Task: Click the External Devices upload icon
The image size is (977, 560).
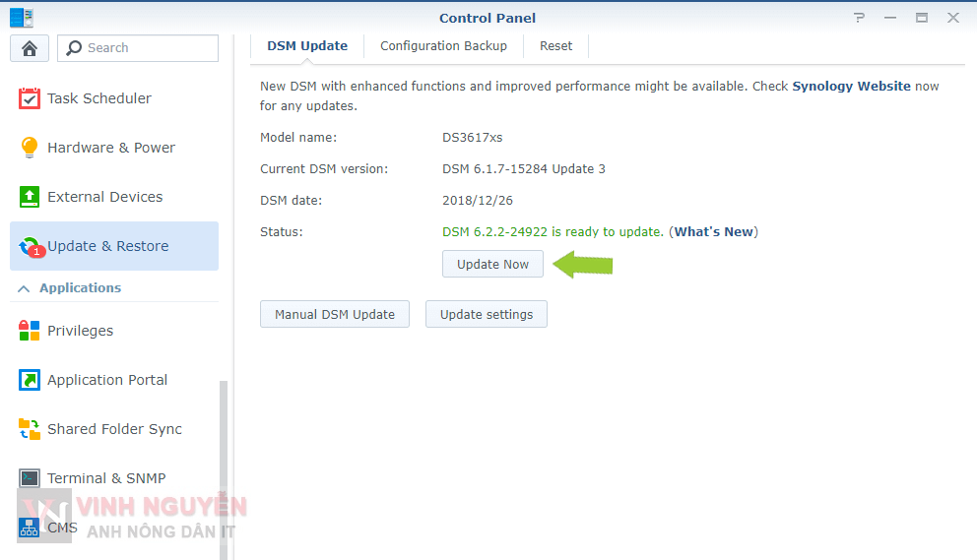Action: 30,197
